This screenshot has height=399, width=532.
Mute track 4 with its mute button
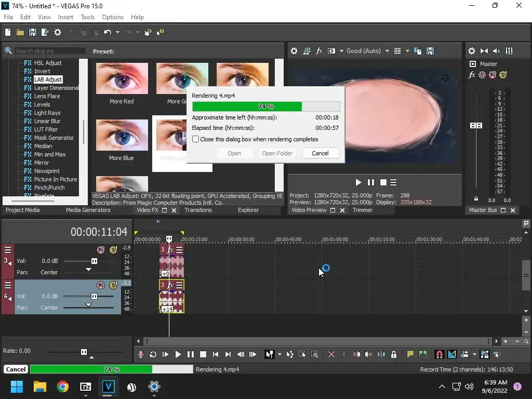[x=101, y=285]
